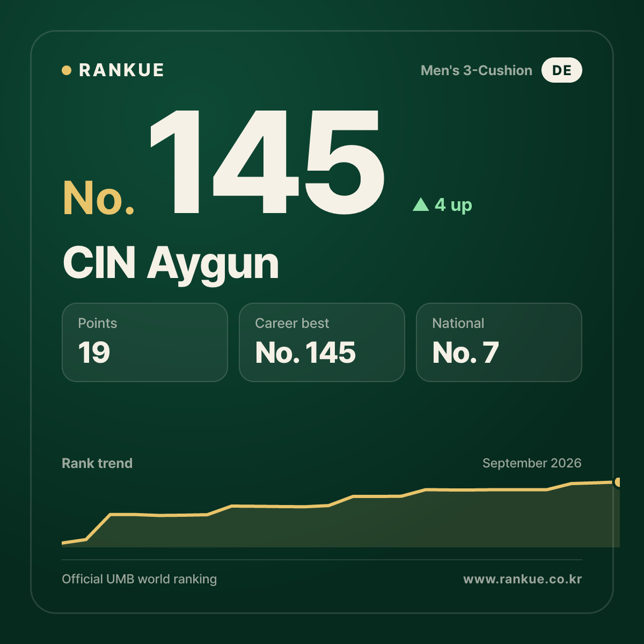Click the DE country badge

(x=562, y=70)
